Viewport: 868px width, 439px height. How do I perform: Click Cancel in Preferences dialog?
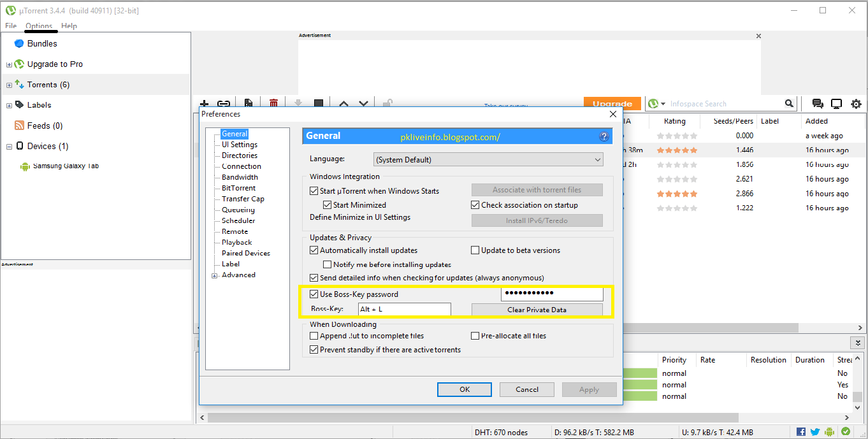527,389
